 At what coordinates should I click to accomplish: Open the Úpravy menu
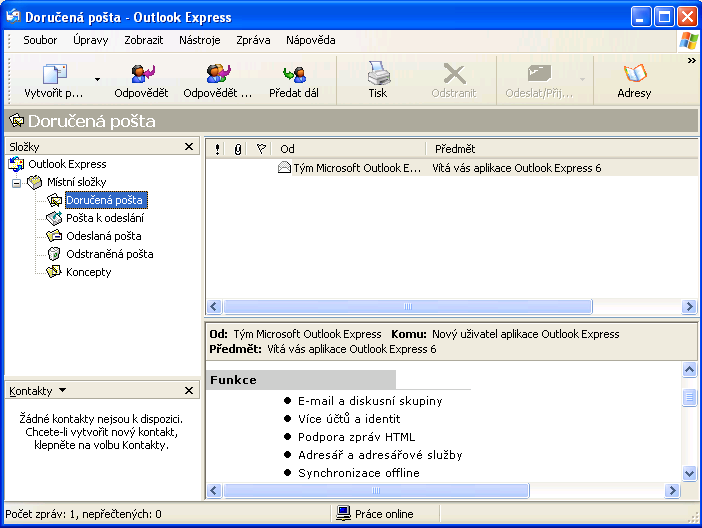click(90, 40)
